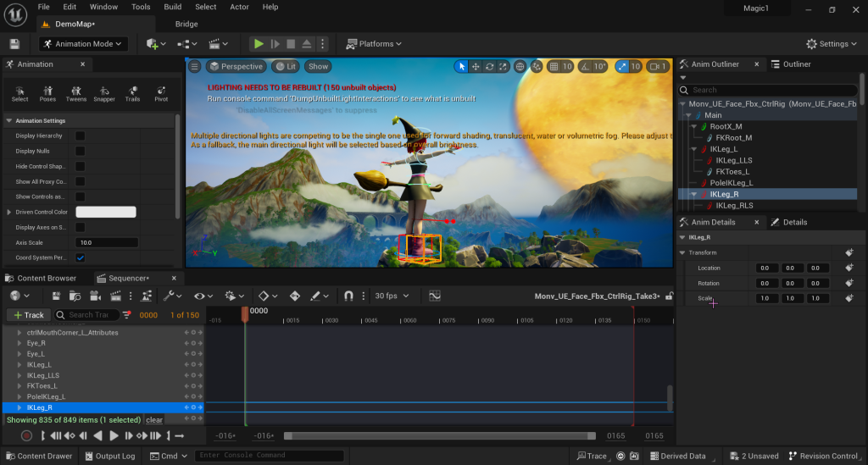Open the sequencer curve editor icon
Viewport: 868px width, 465px height.
point(435,296)
